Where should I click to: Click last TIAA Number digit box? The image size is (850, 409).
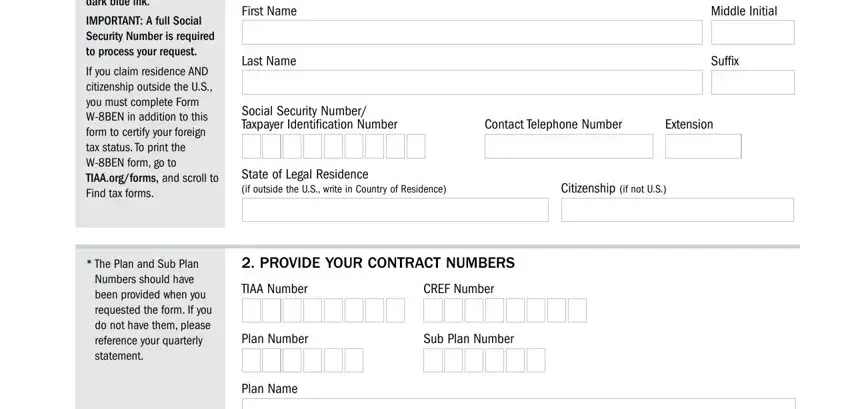pyautogui.click(x=395, y=310)
